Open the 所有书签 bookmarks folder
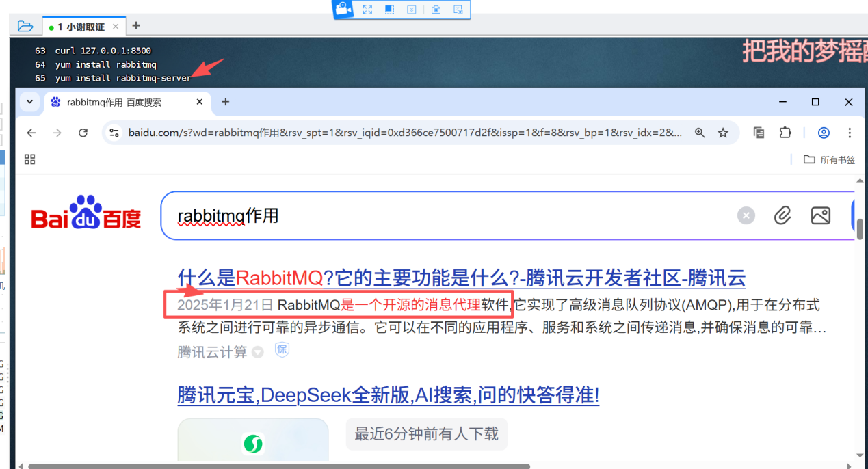This screenshot has height=469, width=868. coord(829,159)
